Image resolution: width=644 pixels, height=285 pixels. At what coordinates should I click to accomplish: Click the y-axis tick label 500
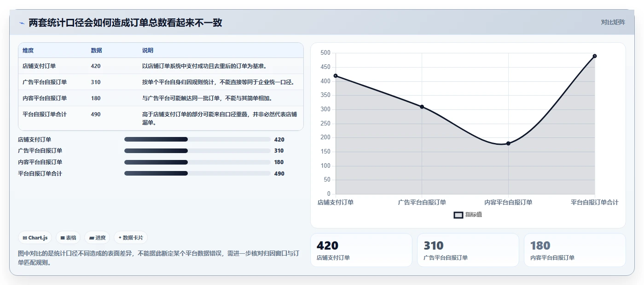tap(325, 53)
